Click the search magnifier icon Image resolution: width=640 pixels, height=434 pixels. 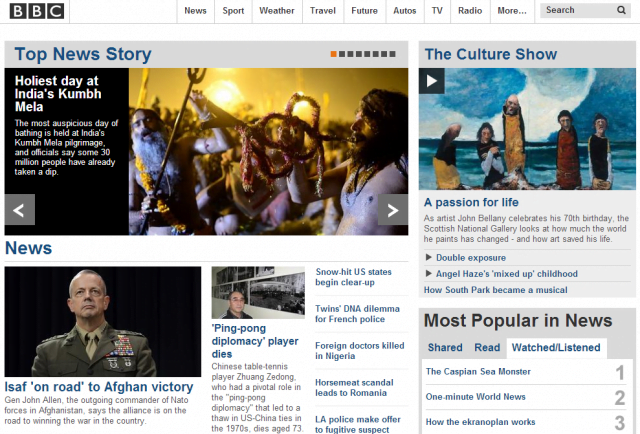tap(621, 10)
